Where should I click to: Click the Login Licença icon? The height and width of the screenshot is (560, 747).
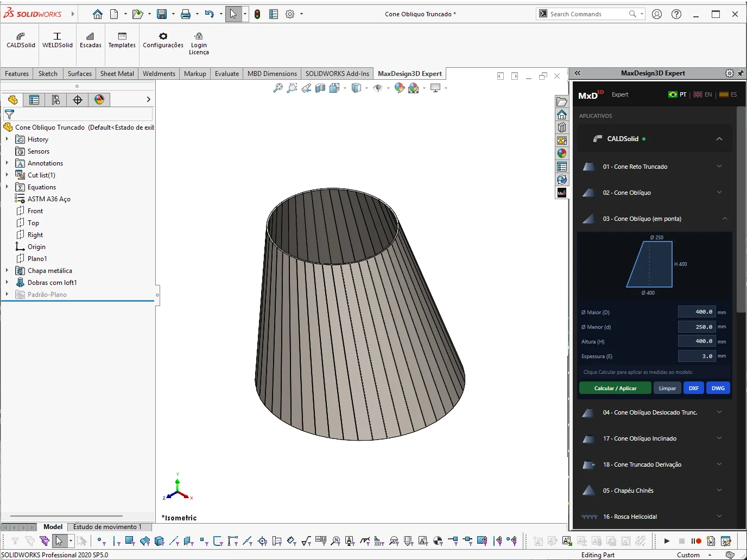199,43
